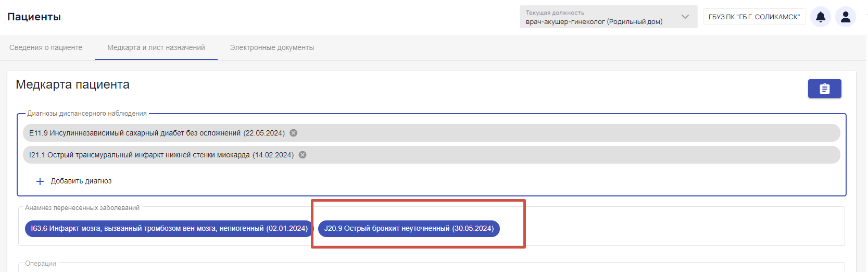Image resolution: width=868 pixels, height=272 pixels.
Task: Click the blue clipboard button in Медкарта пациента
Action: click(825, 89)
